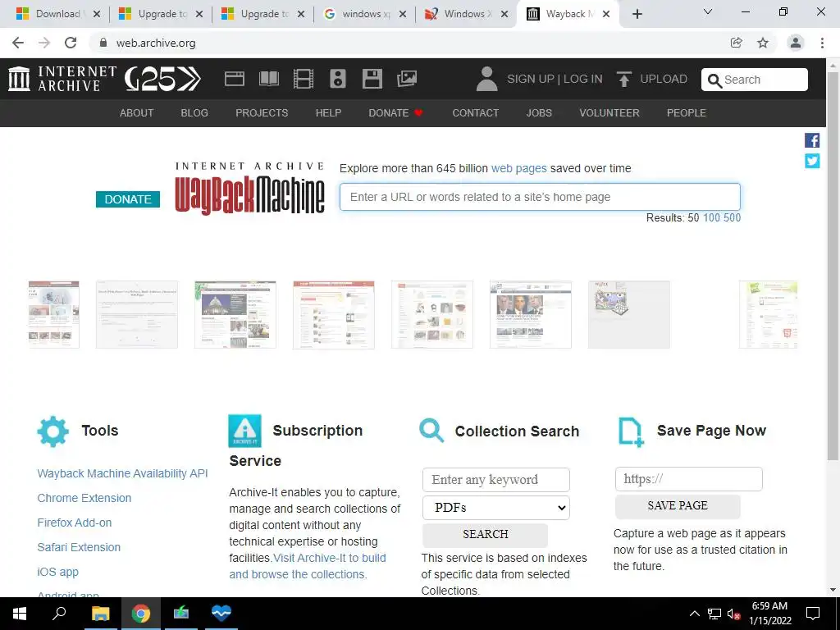Viewport: 840px width, 630px height.
Task: Open the PDFs collection dropdown
Action: pos(496,507)
